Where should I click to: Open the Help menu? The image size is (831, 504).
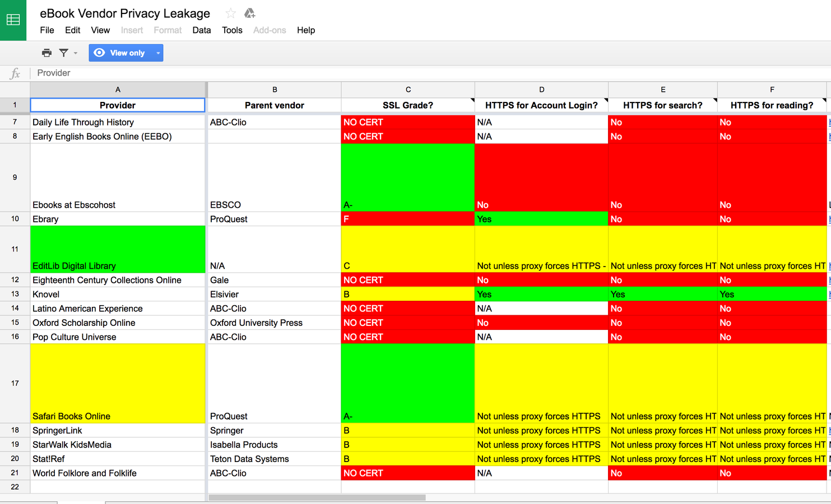pos(306,30)
